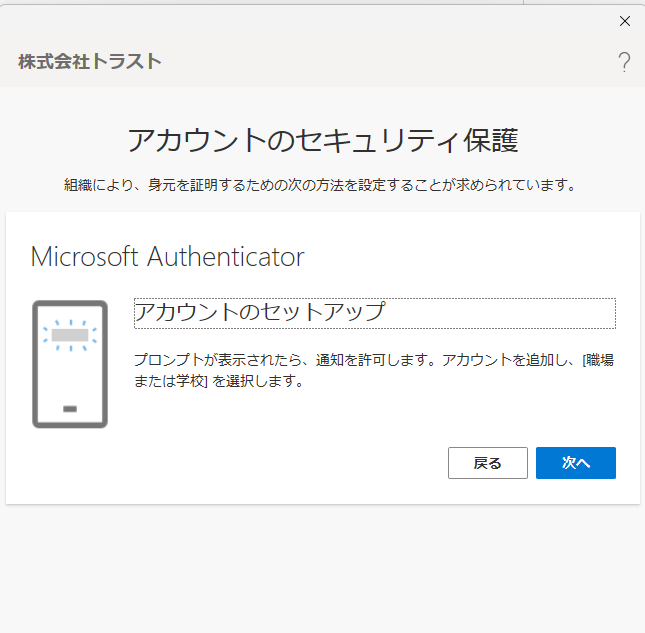Click the 次へ (Next) button

tap(575, 463)
